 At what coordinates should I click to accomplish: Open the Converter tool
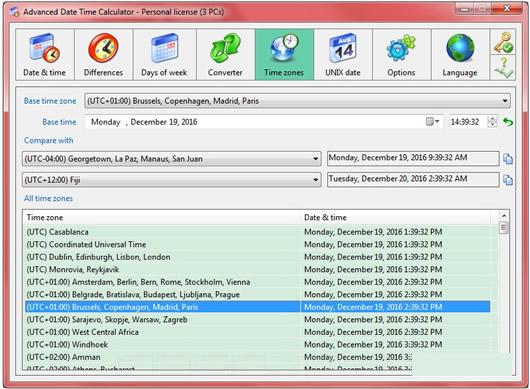click(225, 55)
